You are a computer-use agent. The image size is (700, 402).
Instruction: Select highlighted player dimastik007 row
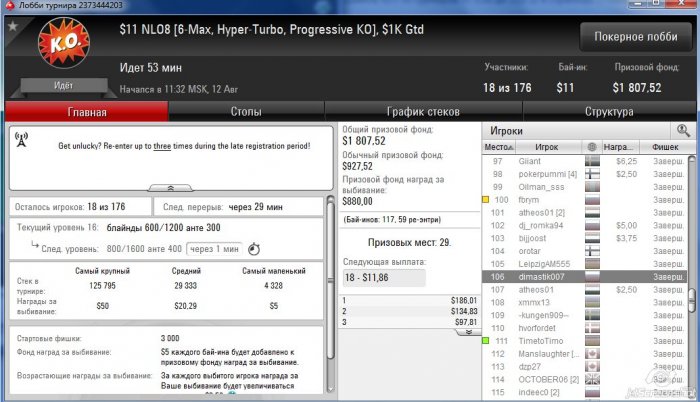584,277
